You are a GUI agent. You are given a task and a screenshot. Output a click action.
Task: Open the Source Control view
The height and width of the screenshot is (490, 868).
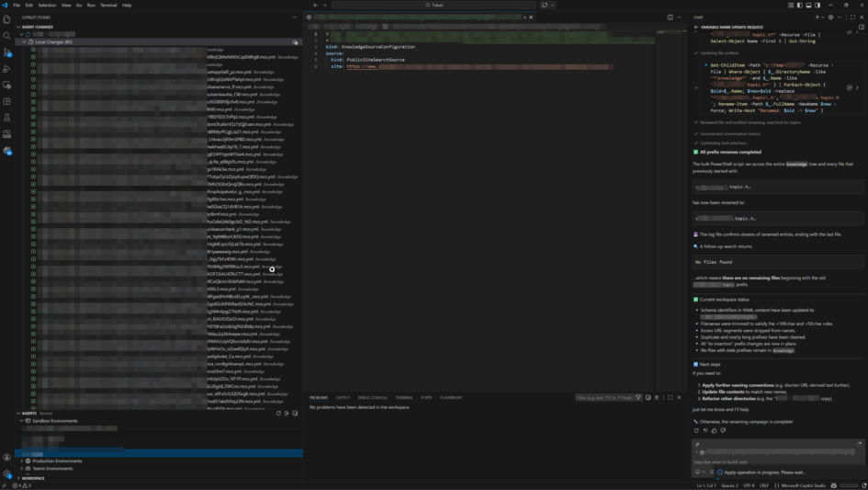point(7,52)
